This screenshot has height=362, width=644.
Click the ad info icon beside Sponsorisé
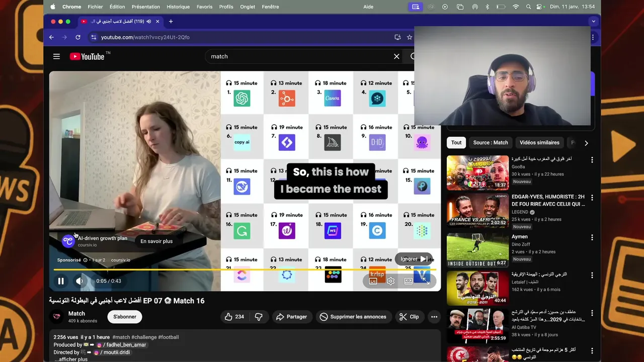(85, 260)
